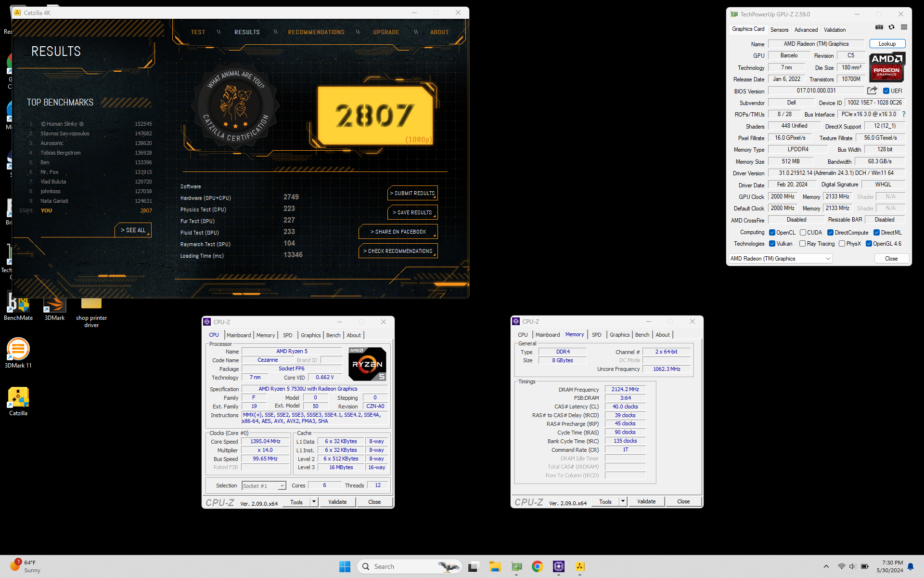The image size is (924, 578).
Task: Switch to Sensors tab in GPU-Z
Action: (x=779, y=30)
